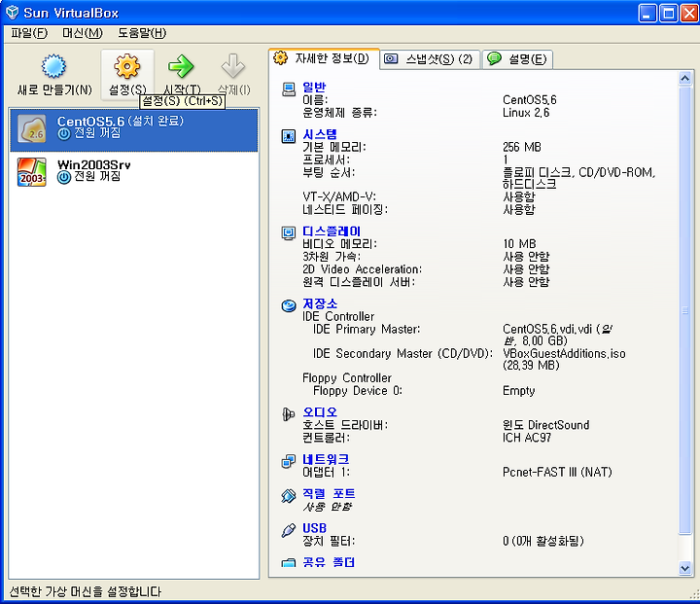
Task: Click the status bar message text
Action: (x=86, y=591)
